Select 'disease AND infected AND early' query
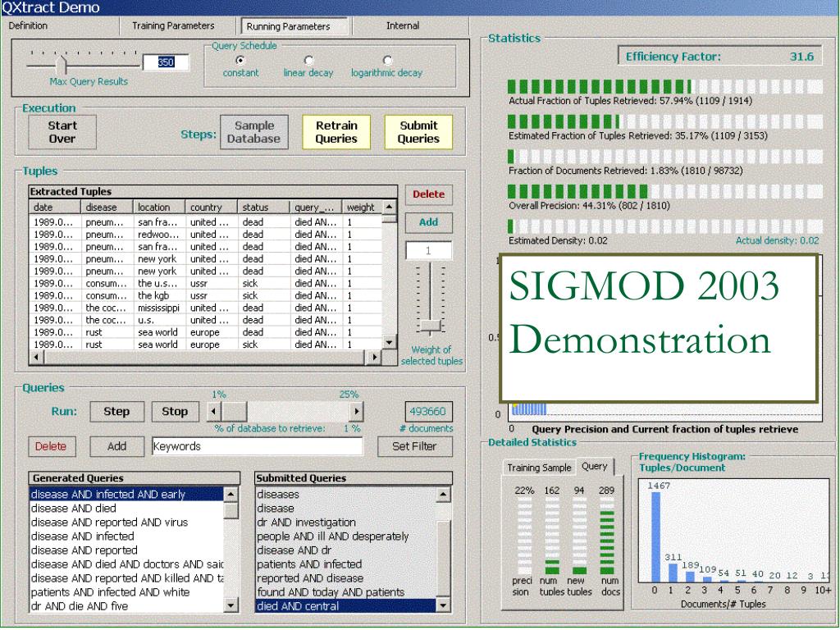Screen dimensions: 840x630 pos(127,494)
